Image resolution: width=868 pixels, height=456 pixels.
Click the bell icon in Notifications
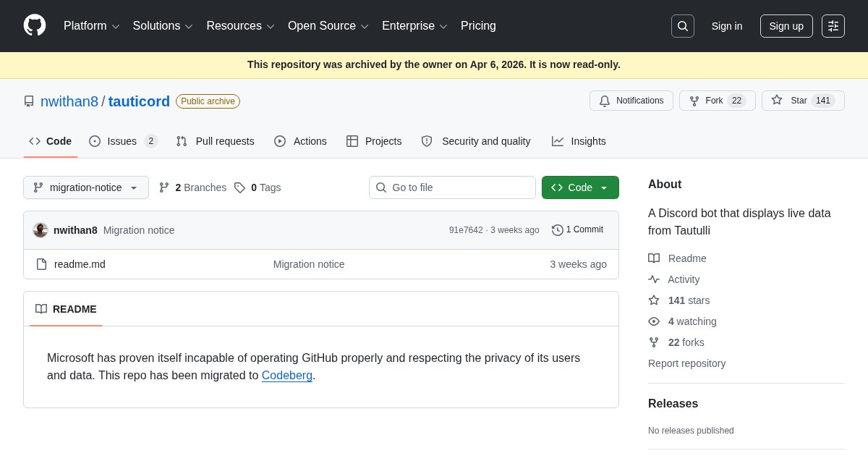605,101
